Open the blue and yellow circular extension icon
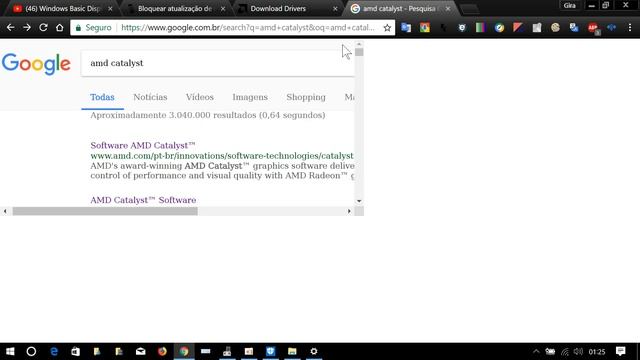The height and width of the screenshot is (360, 640). [x=499, y=27]
